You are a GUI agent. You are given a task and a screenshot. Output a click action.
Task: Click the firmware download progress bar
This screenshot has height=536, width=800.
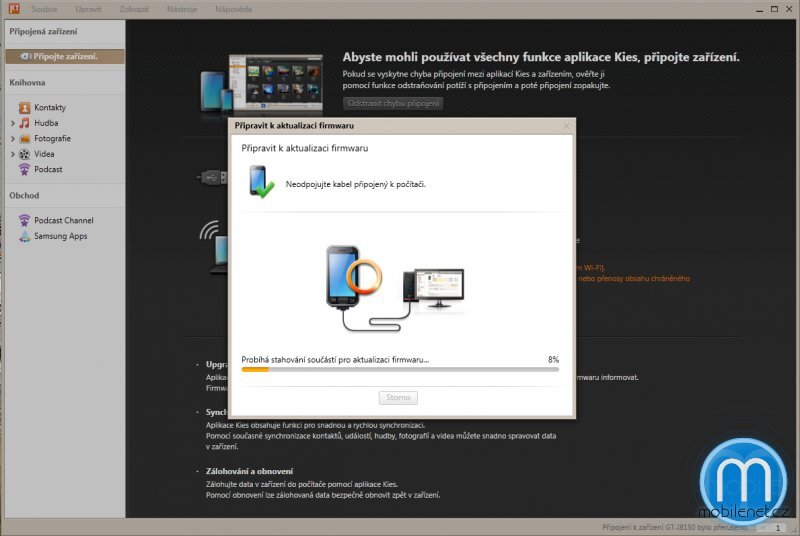click(x=400, y=369)
